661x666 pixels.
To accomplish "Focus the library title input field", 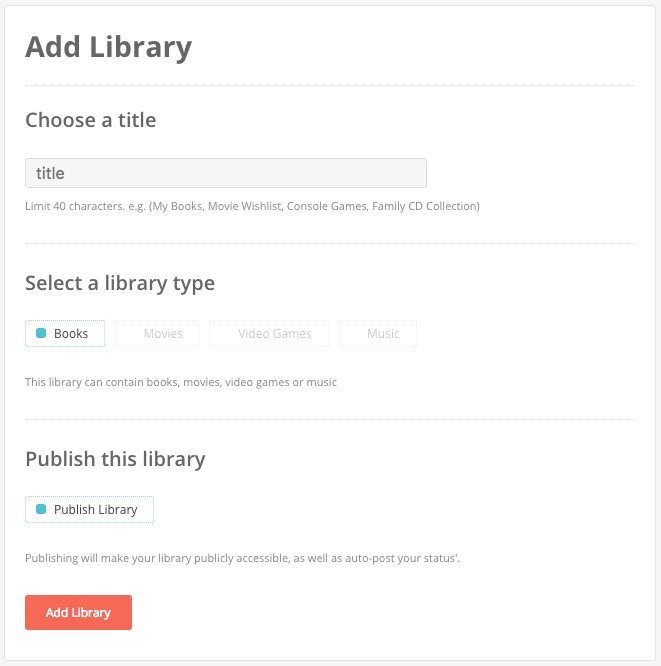I will 226,173.
